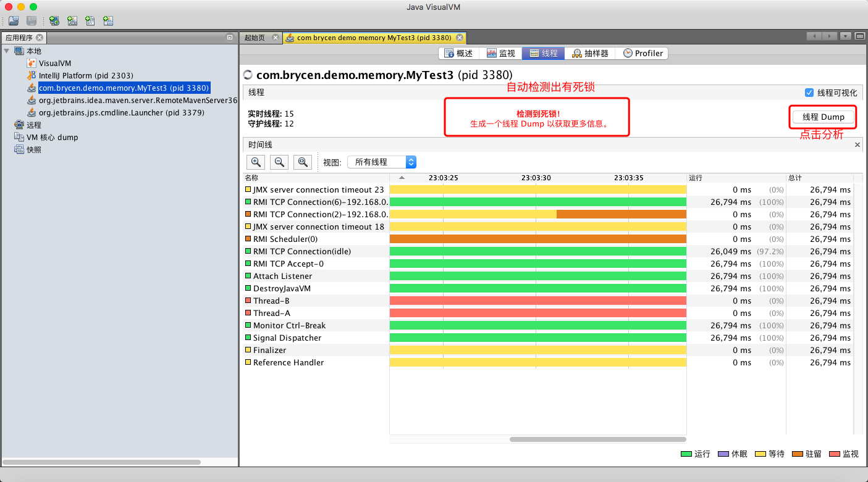Screen dimensions: 868x482
Task: Select the Signal Dispatcher thread row
Action: pyautogui.click(x=548, y=338)
